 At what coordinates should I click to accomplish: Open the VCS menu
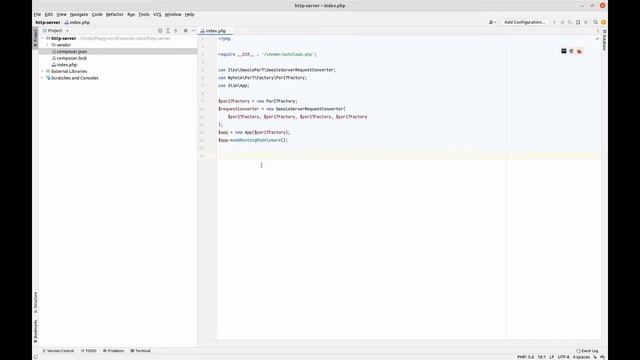coord(157,14)
